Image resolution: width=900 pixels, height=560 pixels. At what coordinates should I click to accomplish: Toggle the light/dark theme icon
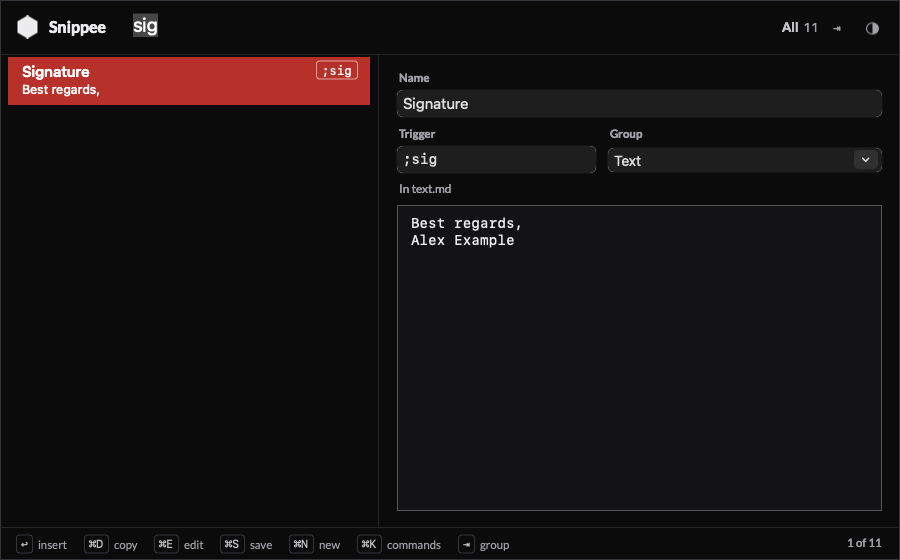[x=872, y=28]
